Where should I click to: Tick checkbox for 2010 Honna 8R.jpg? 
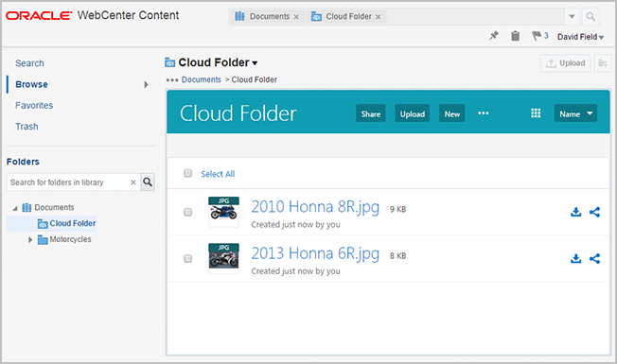click(188, 213)
